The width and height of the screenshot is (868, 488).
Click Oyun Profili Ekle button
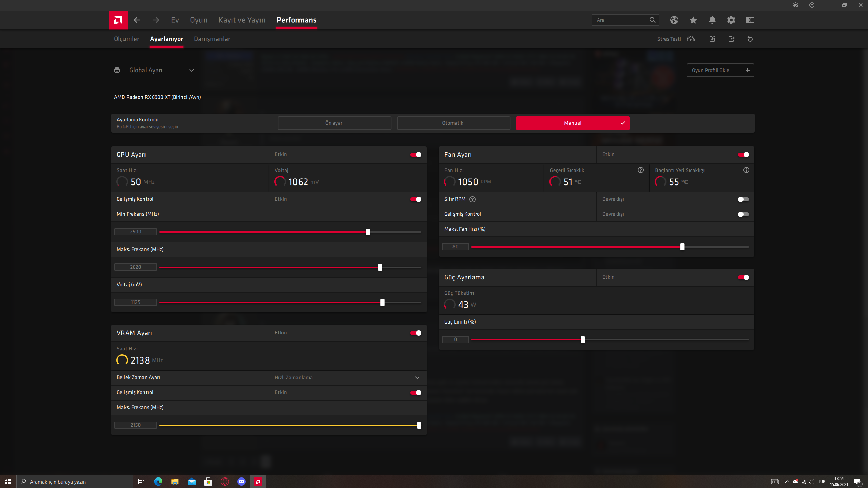tap(720, 70)
